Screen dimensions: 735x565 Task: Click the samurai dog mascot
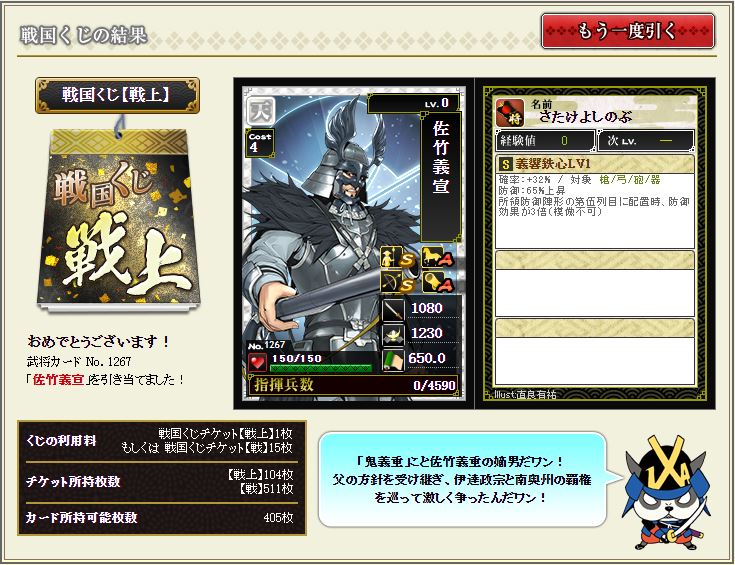(x=668, y=492)
